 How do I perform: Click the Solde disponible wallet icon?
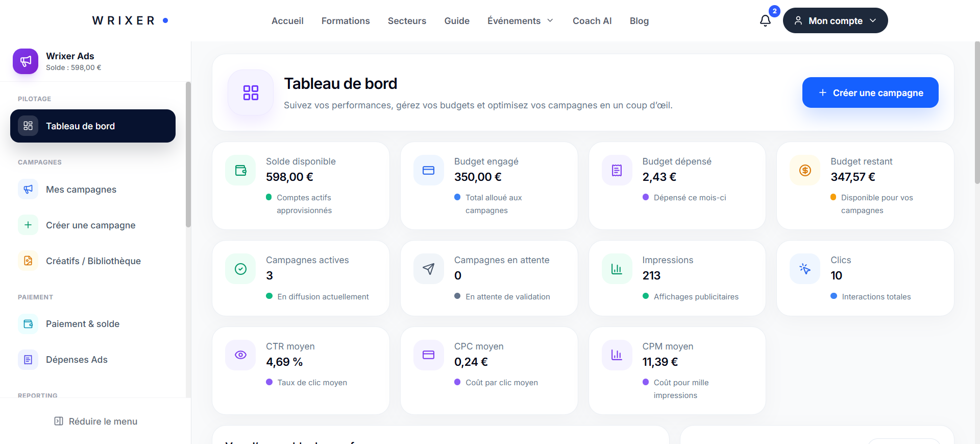point(240,170)
